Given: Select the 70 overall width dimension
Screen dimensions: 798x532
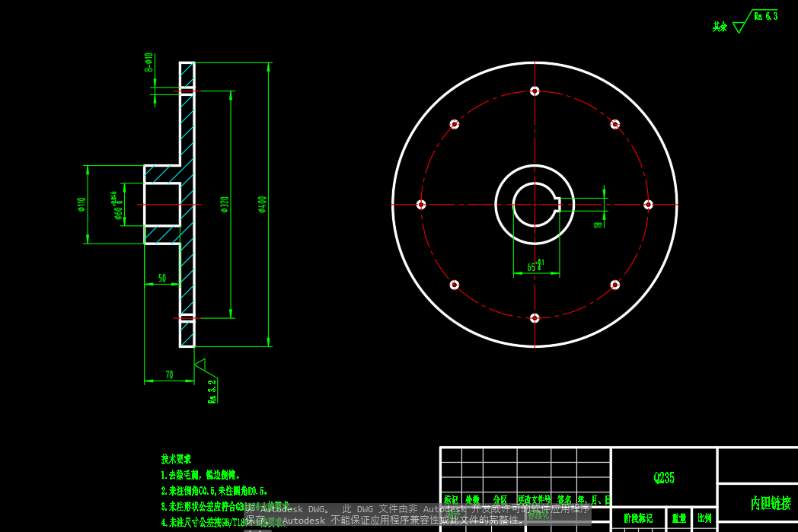Looking at the screenshot, I should [x=170, y=375].
